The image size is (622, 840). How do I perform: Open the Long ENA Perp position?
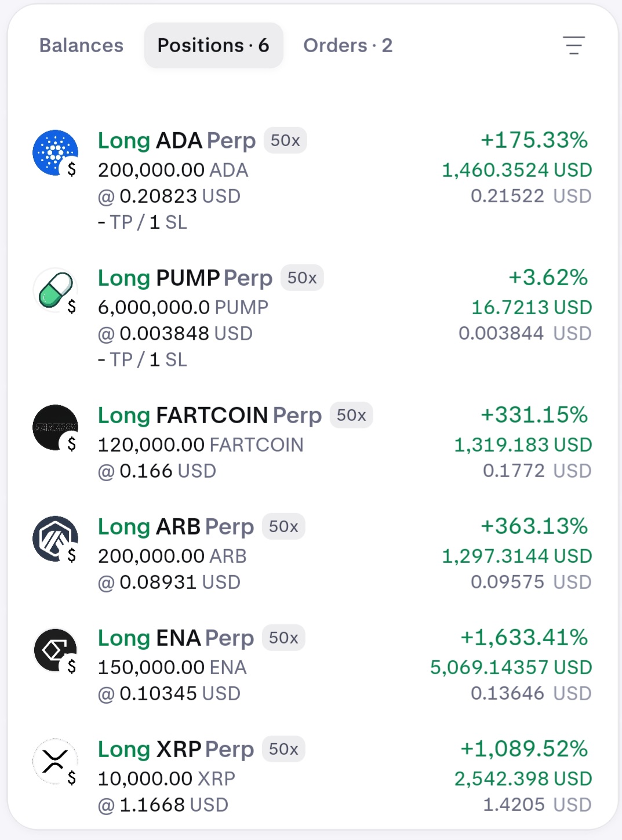pos(176,638)
